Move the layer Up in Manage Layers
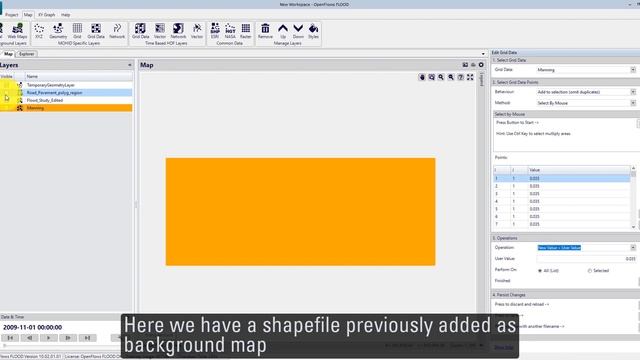This screenshot has width=640, height=360. [x=283, y=31]
